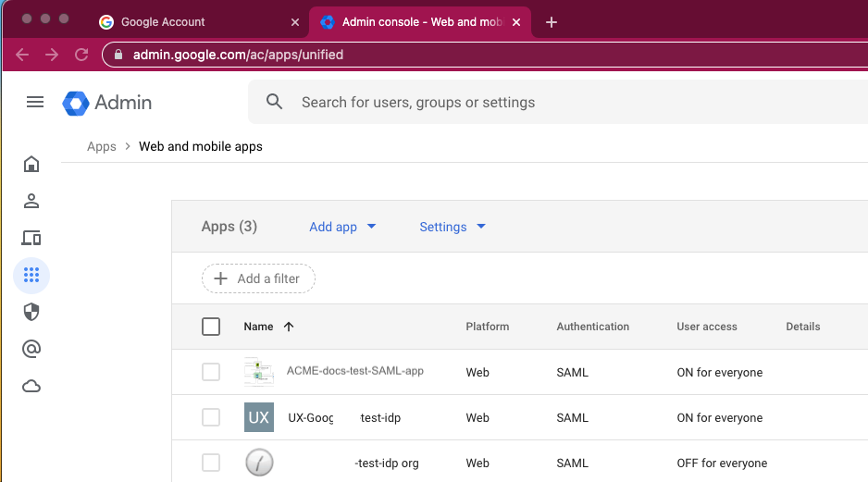
Task: Open cloud icon in sidebar
Action: pyautogui.click(x=31, y=387)
